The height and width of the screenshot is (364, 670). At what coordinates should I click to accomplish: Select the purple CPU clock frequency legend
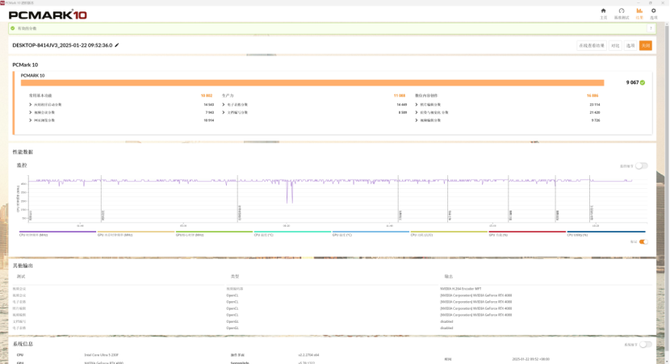point(58,233)
